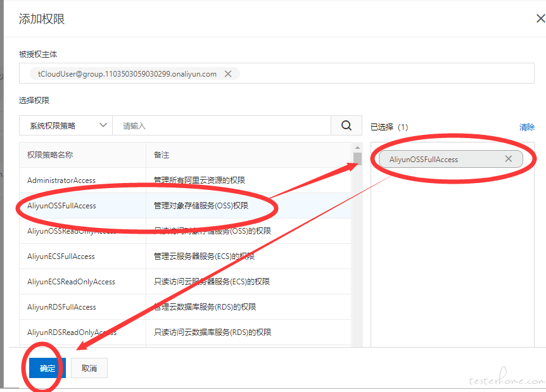546x392 pixels.
Task: Select the AliyunRDSFullAccess policy row
Action: (x=185, y=307)
